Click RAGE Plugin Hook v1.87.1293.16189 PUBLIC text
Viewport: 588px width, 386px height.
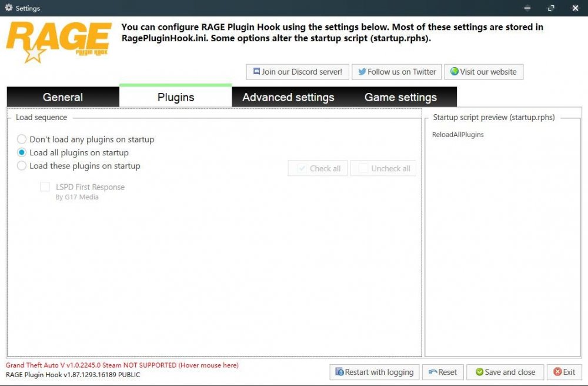73,375
